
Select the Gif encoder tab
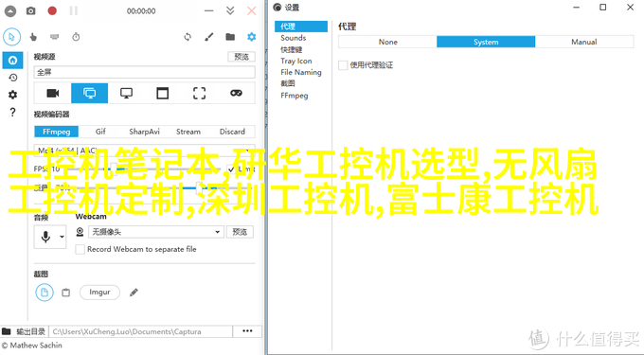(100, 132)
